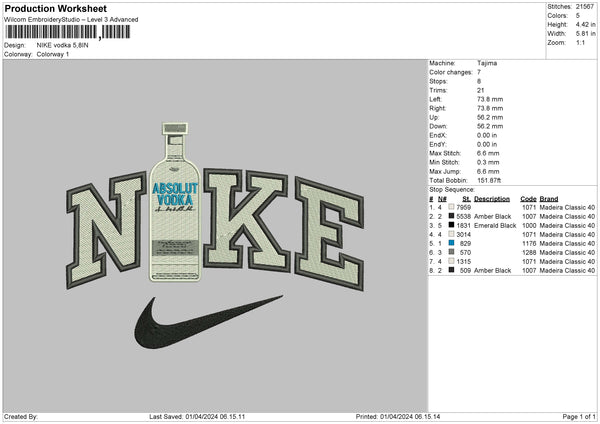
Task: Click the EndY label
Action: (438, 144)
